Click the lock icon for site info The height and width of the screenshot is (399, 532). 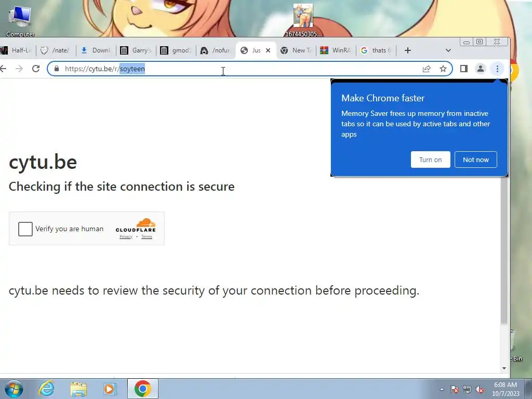point(57,69)
